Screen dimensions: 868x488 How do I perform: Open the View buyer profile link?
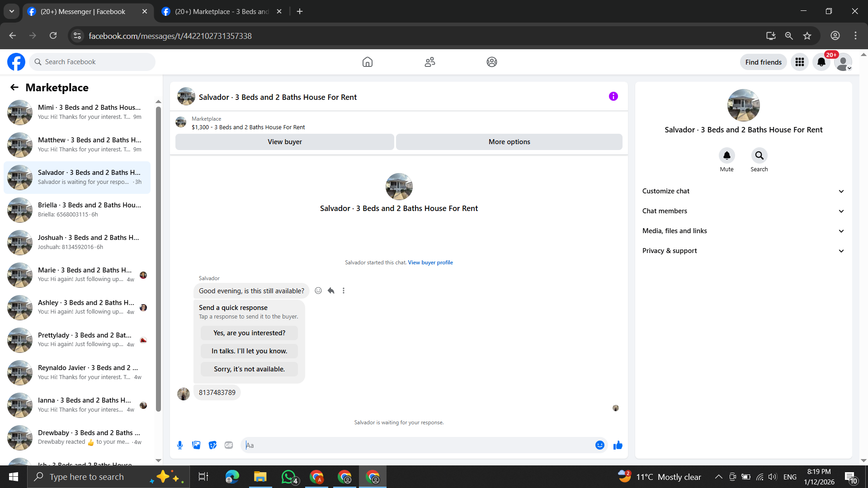(x=430, y=263)
